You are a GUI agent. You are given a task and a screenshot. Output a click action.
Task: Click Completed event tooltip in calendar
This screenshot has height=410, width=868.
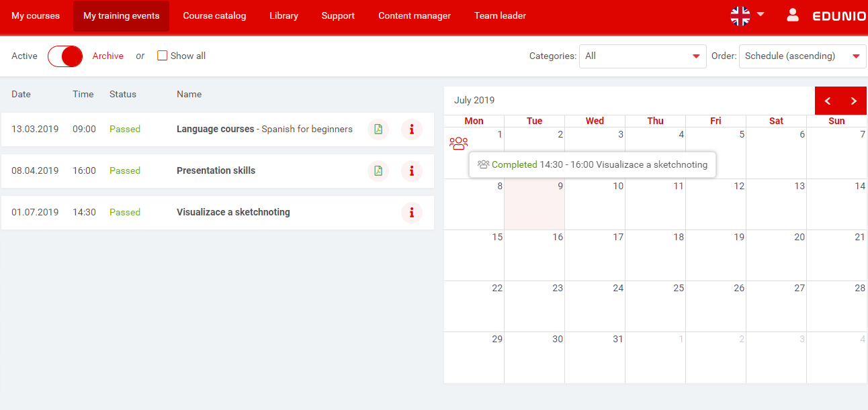(593, 164)
